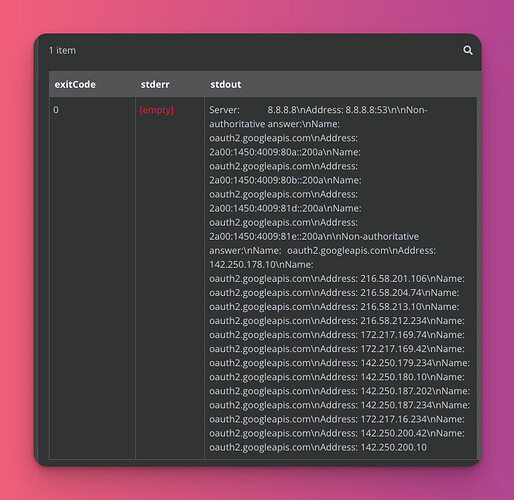Click the line with address 216.58.213.10

click(x=334, y=307)
